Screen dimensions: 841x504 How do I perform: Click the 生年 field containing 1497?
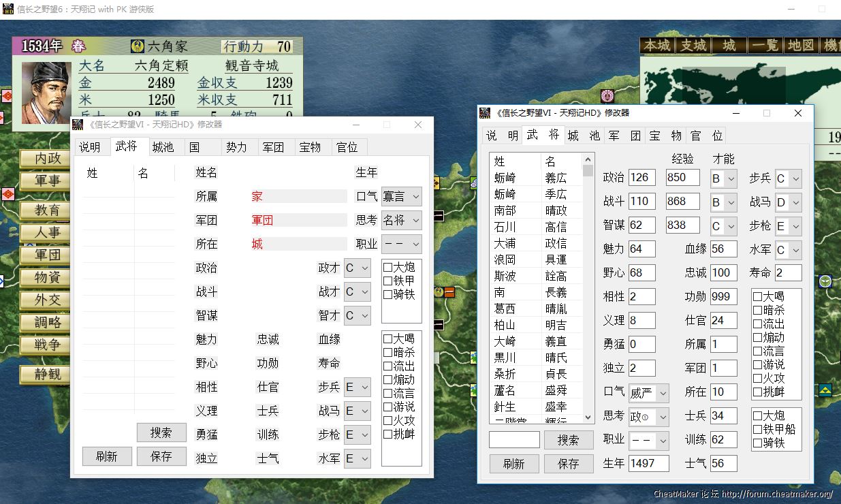(x=648, y=463)
